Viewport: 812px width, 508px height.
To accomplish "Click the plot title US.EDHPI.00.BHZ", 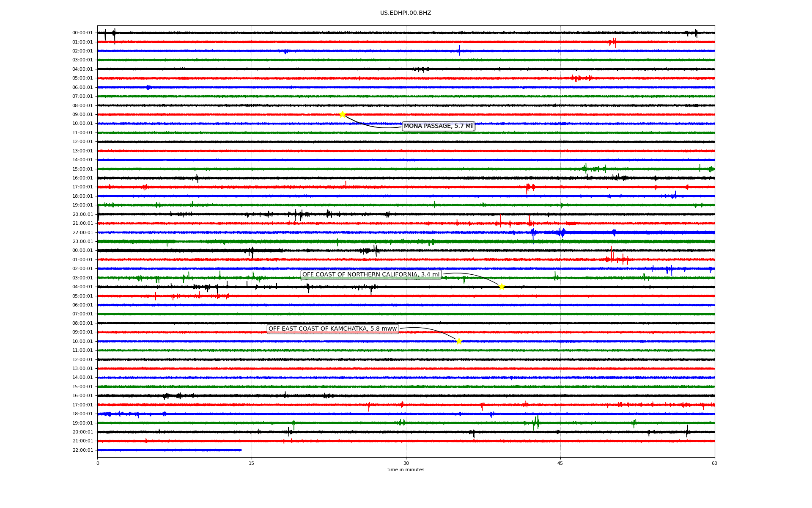I will click(406, 13).
